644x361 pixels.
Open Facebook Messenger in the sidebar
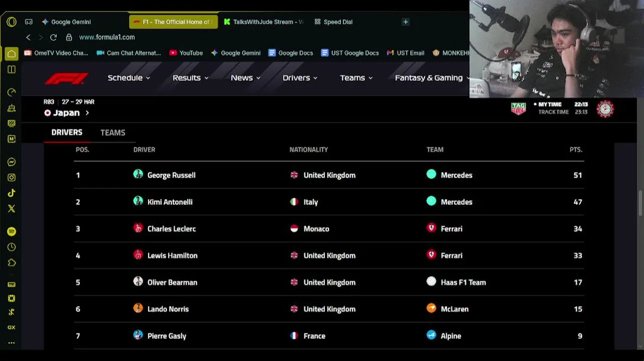(12, 162)
